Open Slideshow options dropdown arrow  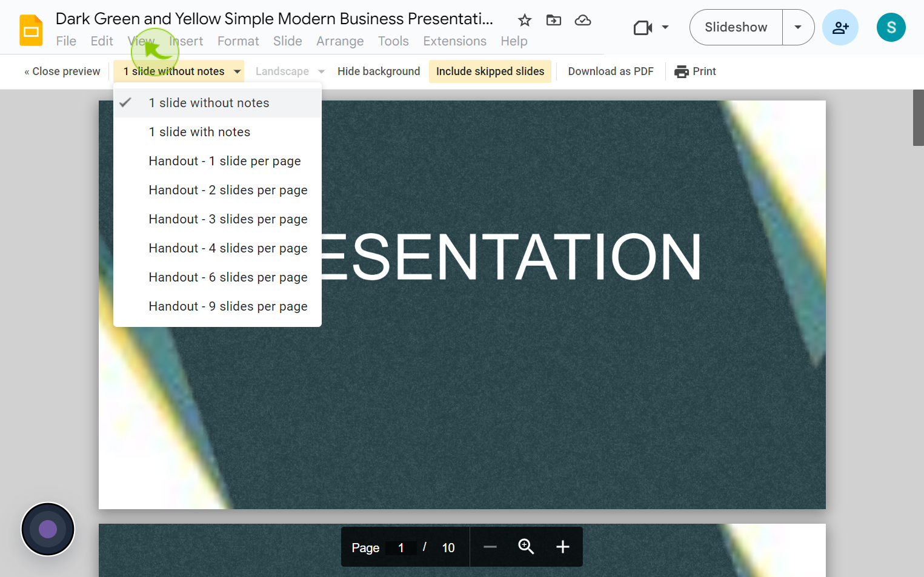pos(798,27)
